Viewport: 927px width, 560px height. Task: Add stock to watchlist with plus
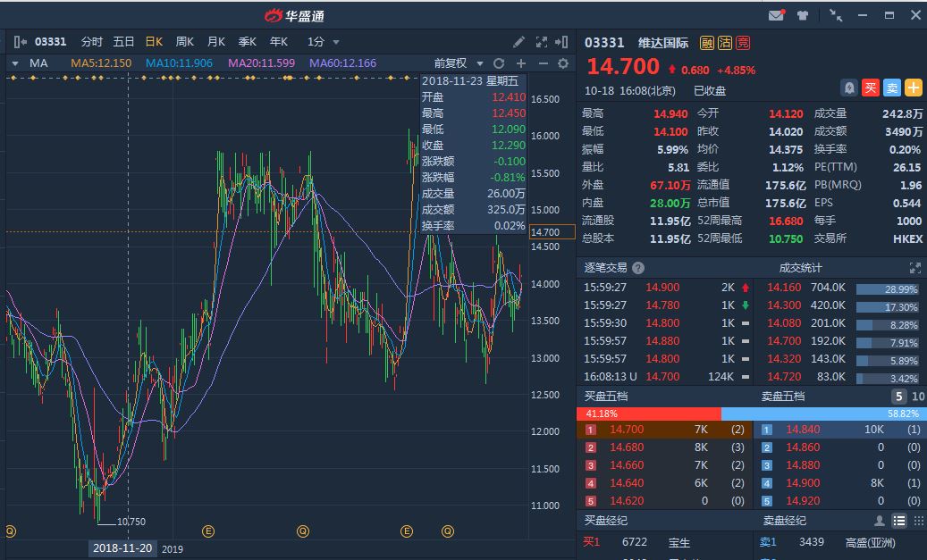pos(914,88)
